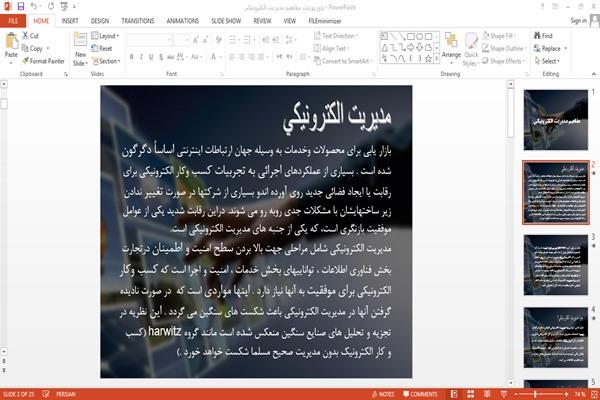Open the Select dropdown in Editing
This screenshot has height=400, width=600.
coord(547,61)
